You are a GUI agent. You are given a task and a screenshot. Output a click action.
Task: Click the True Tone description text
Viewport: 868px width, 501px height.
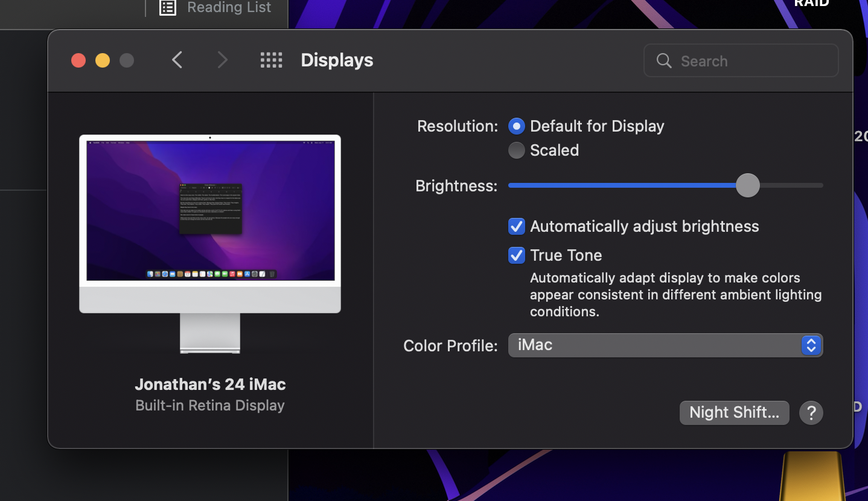click(676, 295)
